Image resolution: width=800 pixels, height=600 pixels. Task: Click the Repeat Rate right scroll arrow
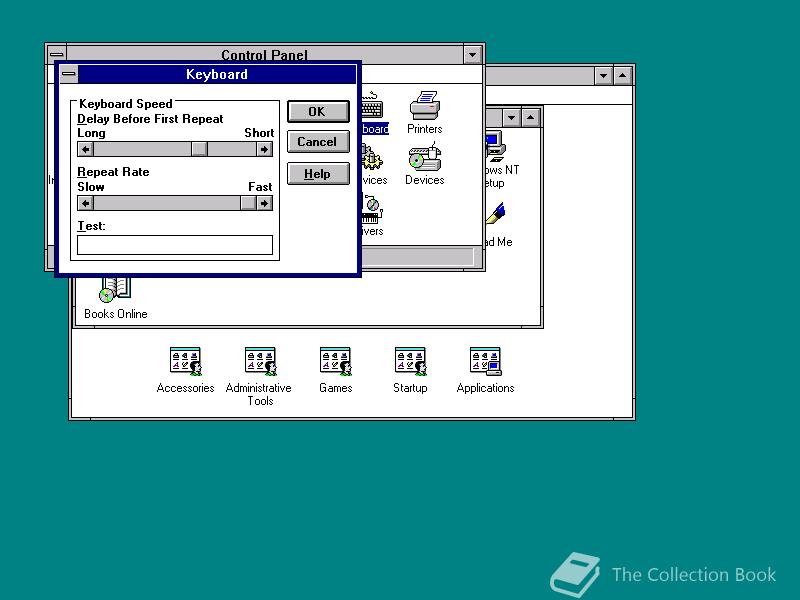(x=264, y=203)
